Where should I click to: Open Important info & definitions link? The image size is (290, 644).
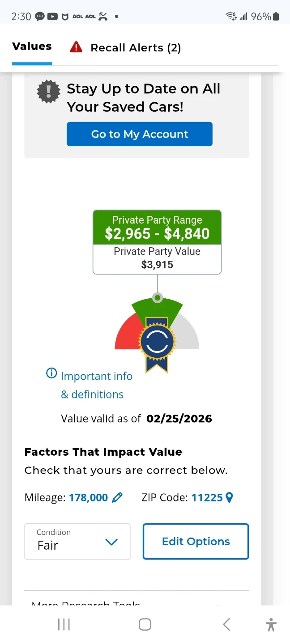96,385
